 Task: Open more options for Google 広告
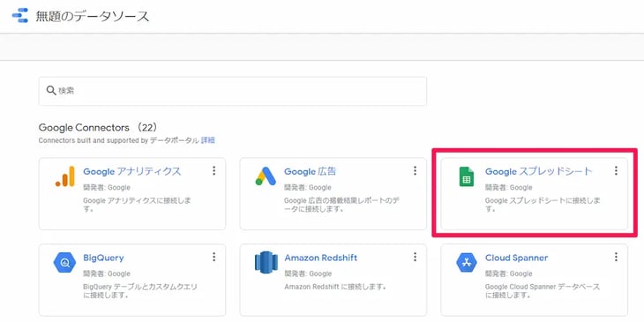pyautogui.click(x=416, y=170)
